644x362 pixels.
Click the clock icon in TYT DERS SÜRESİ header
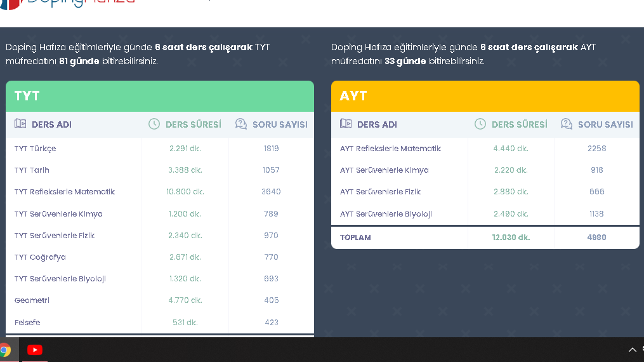click(x=154, y=124)
